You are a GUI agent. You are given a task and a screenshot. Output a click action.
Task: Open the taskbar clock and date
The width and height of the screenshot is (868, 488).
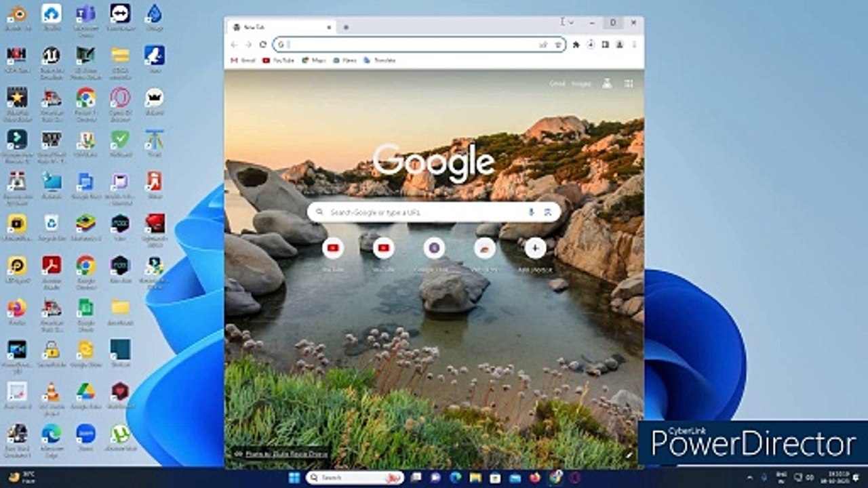pyautogui.click(x=834, y=478)
